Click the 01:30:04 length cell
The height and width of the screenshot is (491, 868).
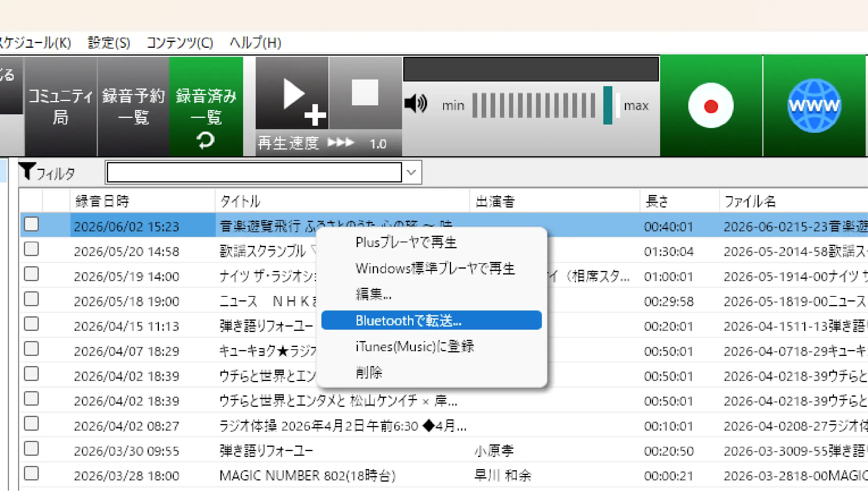(669, 251)
